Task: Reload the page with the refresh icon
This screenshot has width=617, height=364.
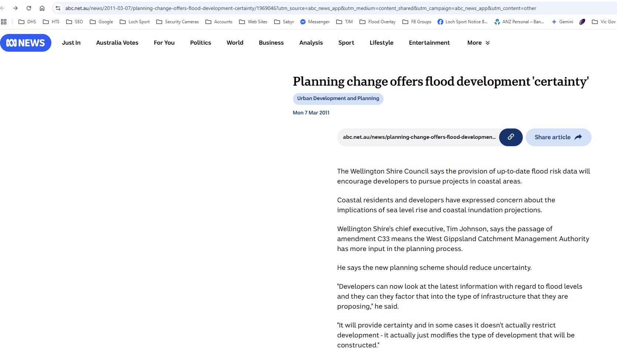Action: 29,8
